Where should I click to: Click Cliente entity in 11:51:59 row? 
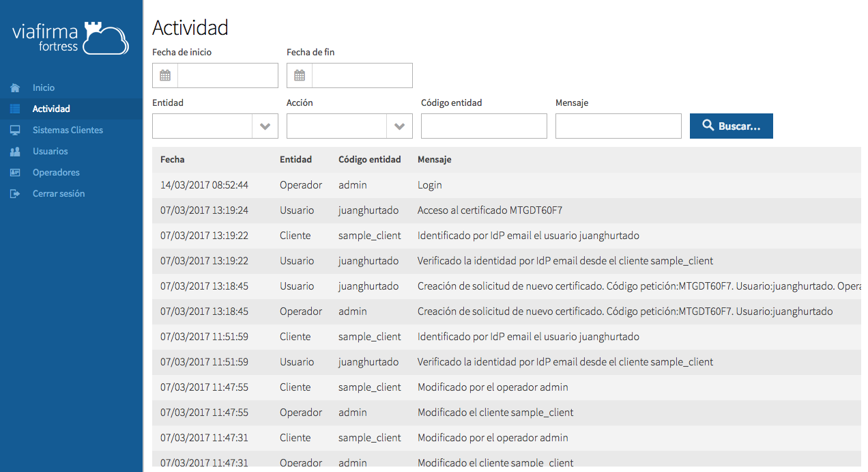(295, 337)
